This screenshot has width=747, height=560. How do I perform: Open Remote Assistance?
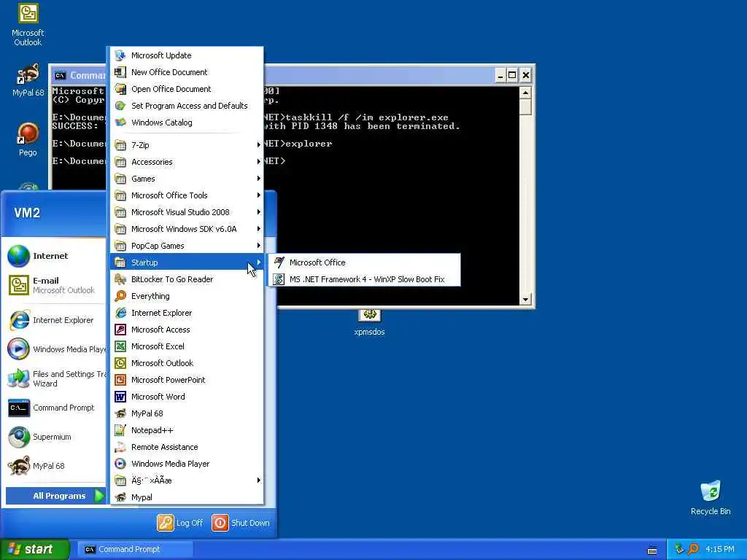[187, 447]
